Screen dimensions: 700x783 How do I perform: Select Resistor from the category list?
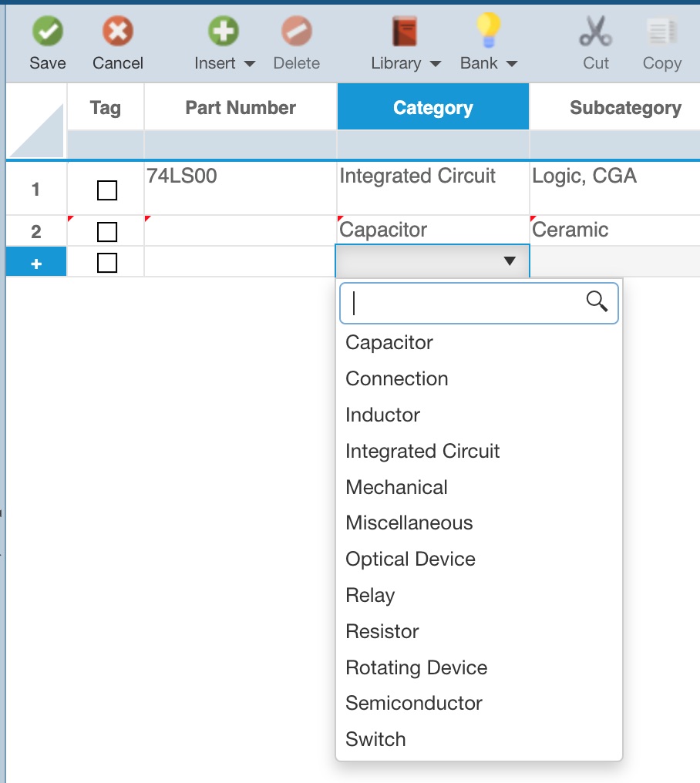382,631
